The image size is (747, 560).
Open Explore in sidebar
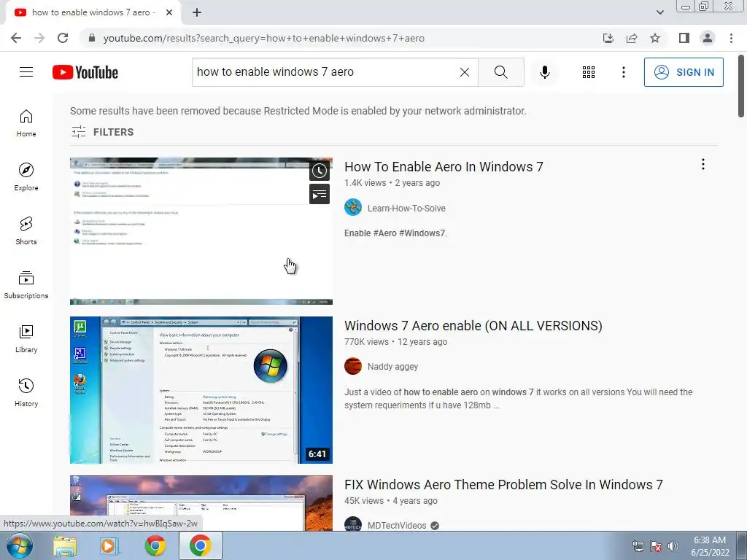click(x=26, y=176)
